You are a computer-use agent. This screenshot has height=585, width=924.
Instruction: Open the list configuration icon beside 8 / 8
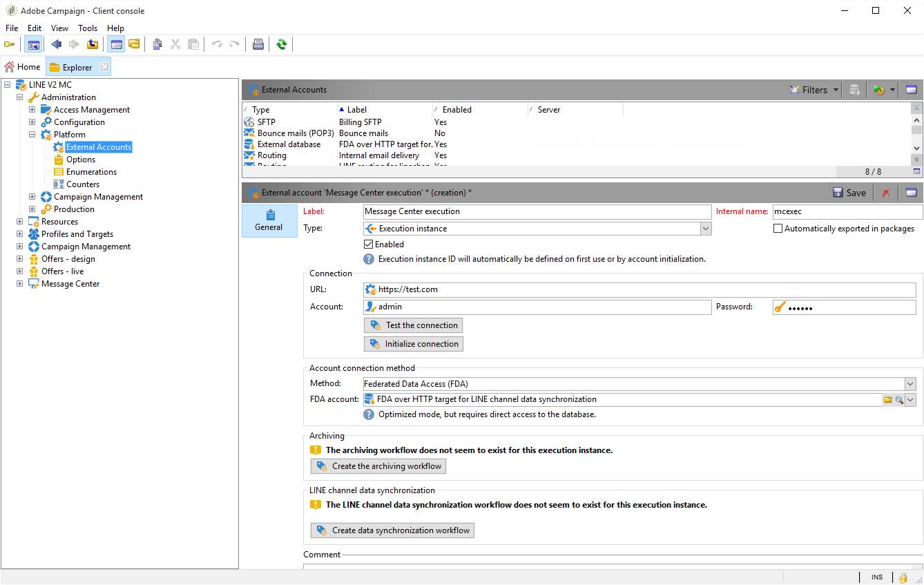(x=916, y=171)
